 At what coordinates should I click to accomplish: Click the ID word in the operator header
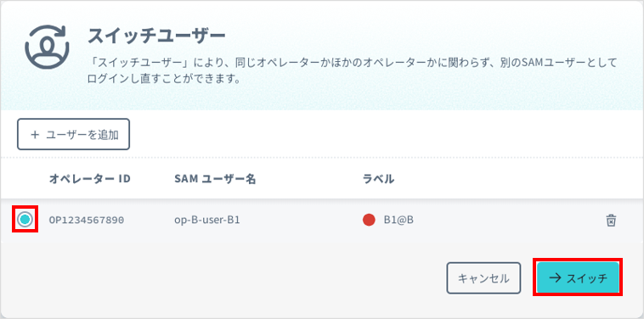[x=124, y=179]
